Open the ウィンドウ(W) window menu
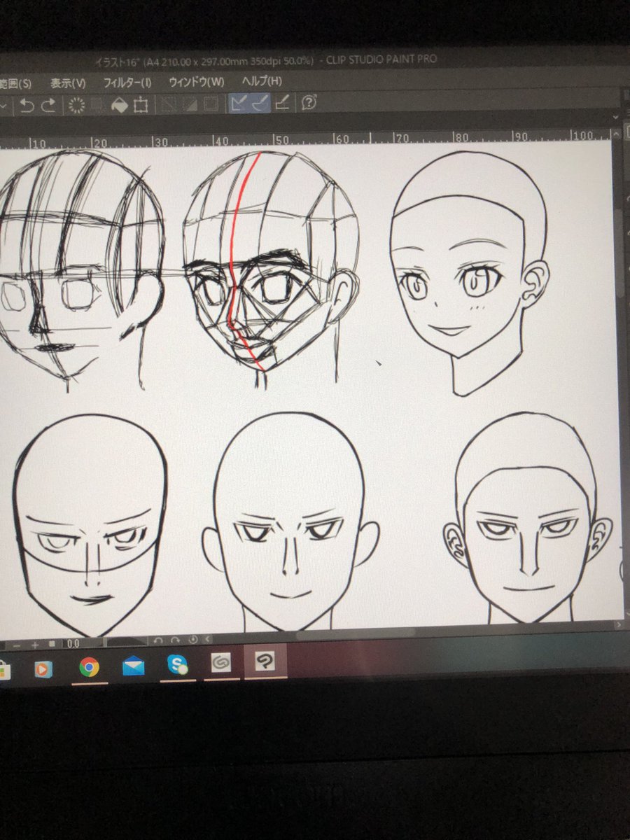Viewport: 630px width, 840px height. (197, 81)
